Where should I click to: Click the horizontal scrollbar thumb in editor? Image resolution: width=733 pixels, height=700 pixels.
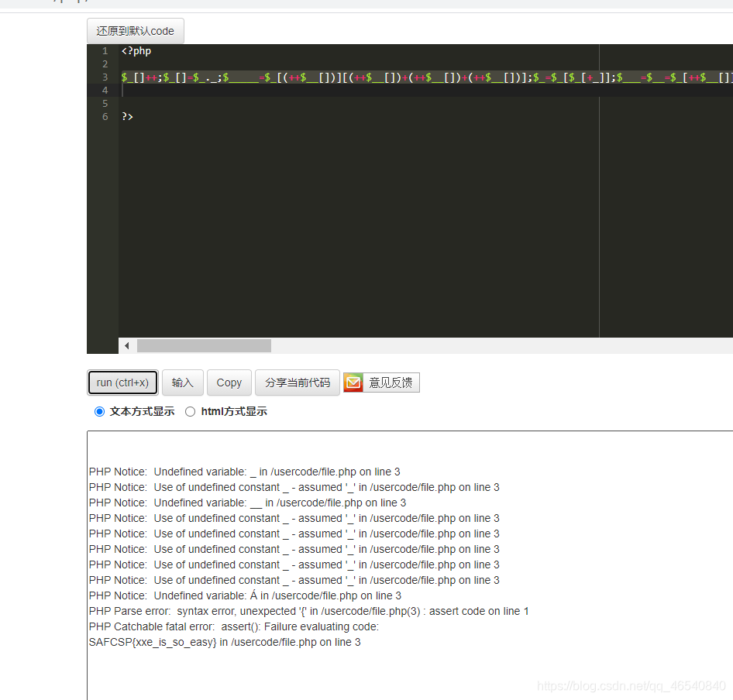pos(204,346)
